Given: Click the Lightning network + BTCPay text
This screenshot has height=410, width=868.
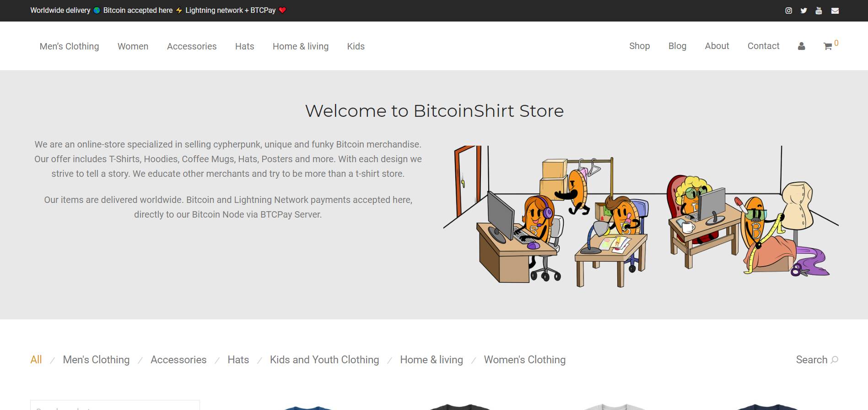Looking at the screenshot, I should point(231,11).
